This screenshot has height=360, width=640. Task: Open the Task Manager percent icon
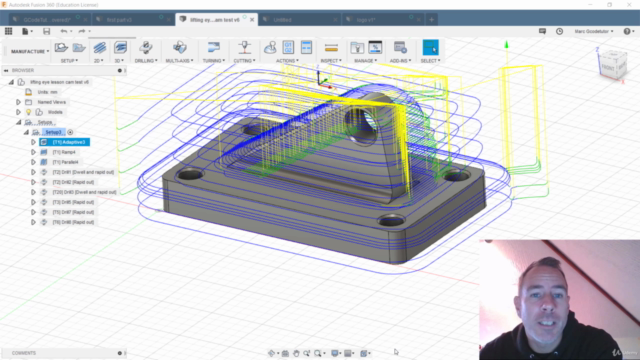pyautogui.click(x=375, y=47)
